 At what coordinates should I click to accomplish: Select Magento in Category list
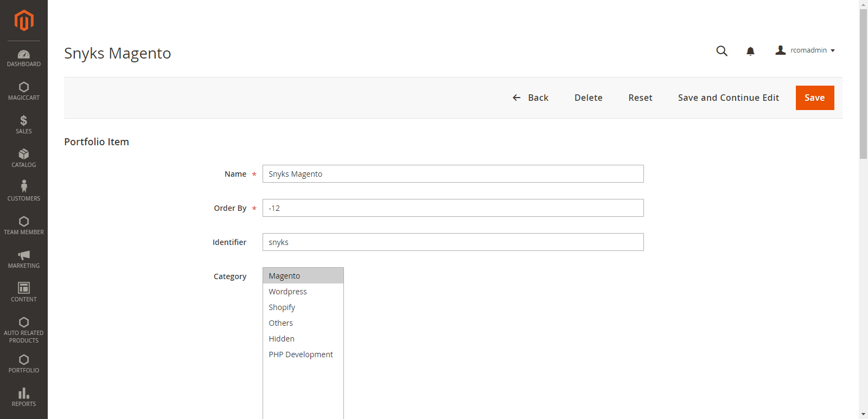click(x=303, y=276)
